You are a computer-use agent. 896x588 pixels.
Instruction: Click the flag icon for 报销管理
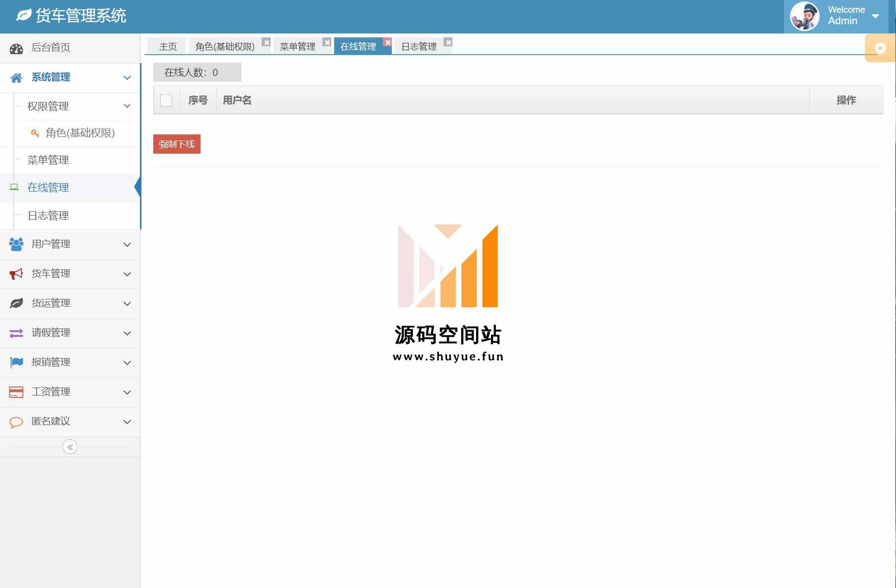pos(16,362)
